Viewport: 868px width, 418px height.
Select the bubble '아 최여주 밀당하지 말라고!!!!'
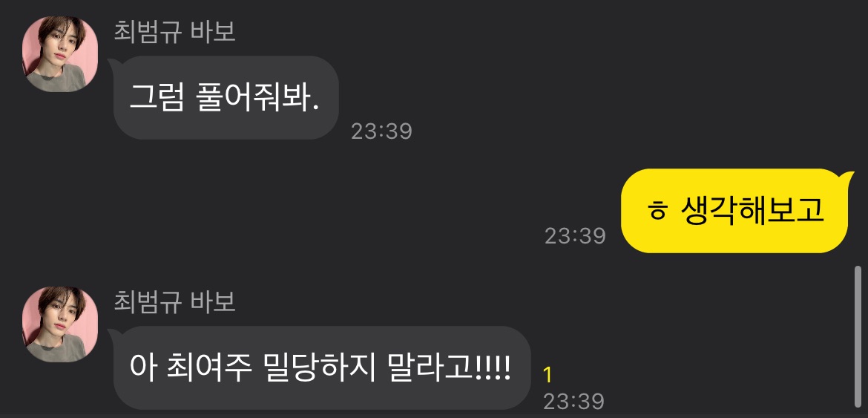(x=320, y=368)
